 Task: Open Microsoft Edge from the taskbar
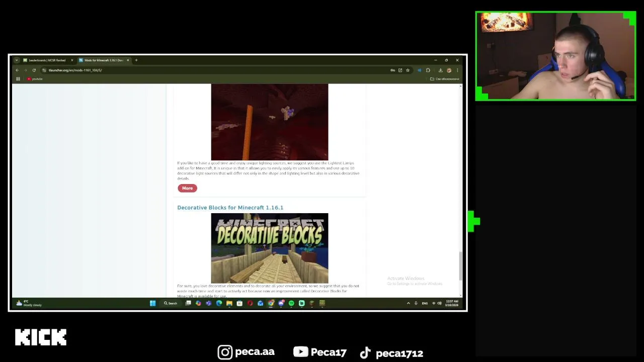(219, 303)
